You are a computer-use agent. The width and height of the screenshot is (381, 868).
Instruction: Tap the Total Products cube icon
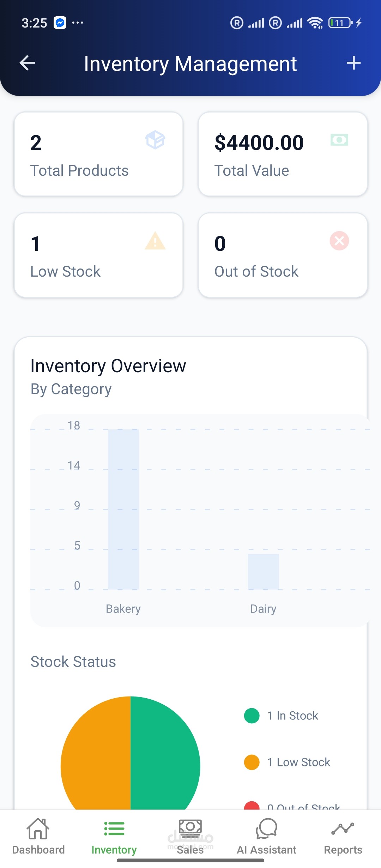[155, 140]
